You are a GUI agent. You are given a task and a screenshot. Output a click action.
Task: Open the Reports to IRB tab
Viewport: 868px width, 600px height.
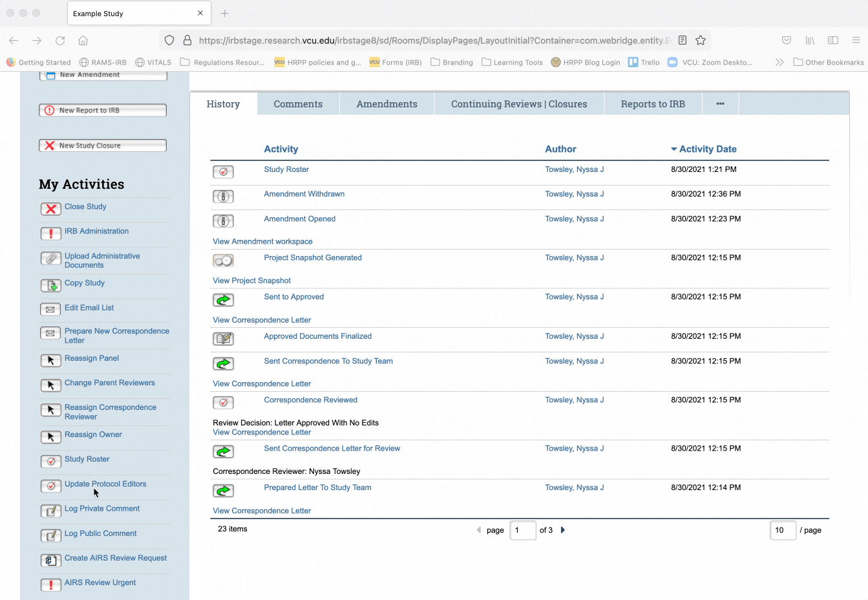click(x=653, y=104)
